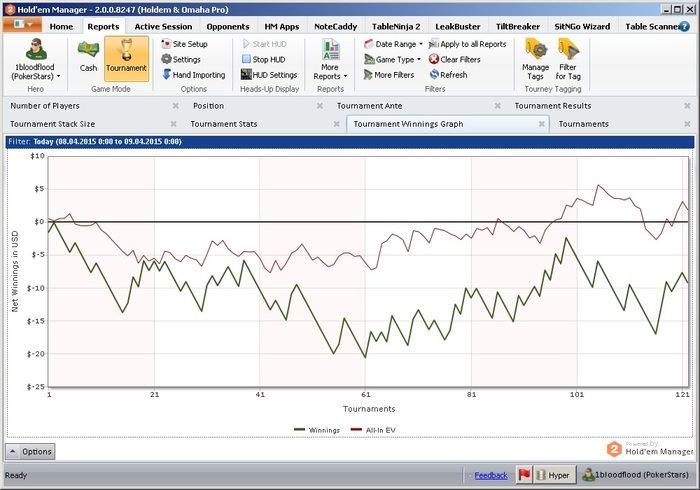This screenshot has height=490, width=700.
Task: Click Clear Filters icon
Action: point(460,59)
